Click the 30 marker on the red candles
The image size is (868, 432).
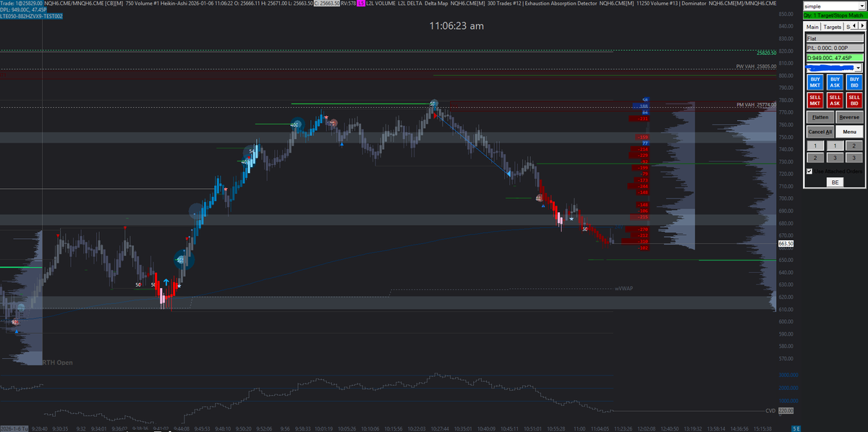[584, 229]
